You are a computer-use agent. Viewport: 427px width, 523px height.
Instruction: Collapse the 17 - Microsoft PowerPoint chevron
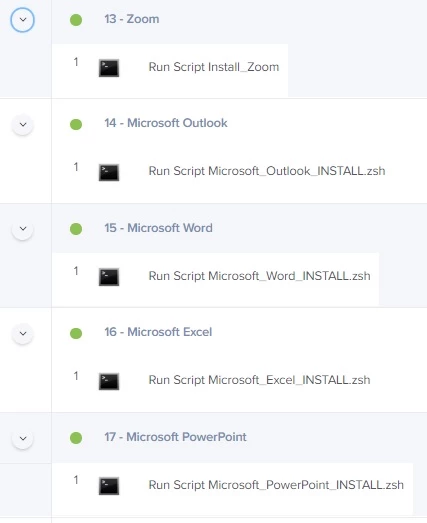(x=23, y=438)
